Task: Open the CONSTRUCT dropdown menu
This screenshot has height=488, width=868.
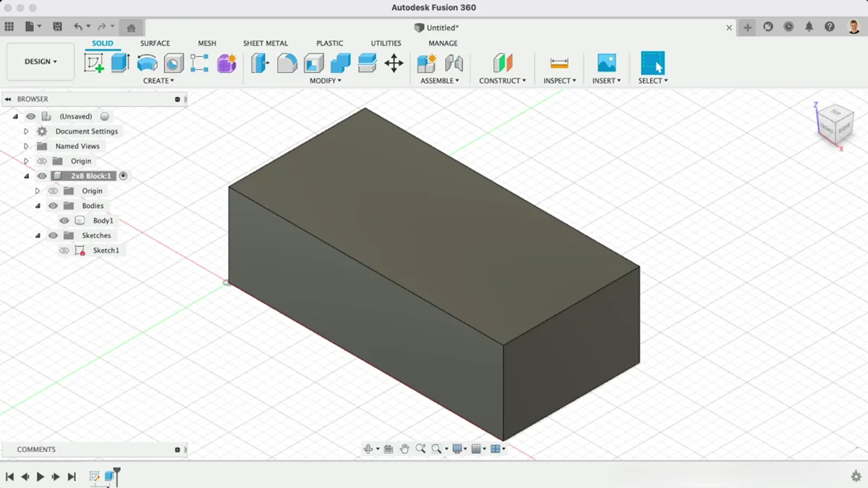Action: point(502,81)
